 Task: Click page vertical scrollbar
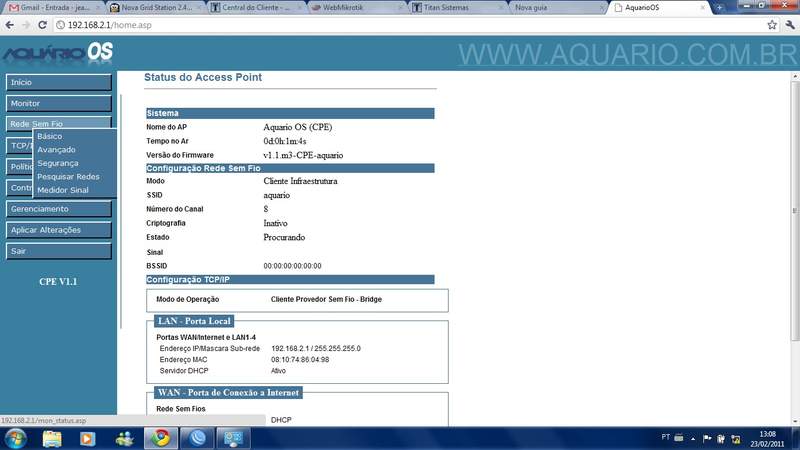point(795,209)
